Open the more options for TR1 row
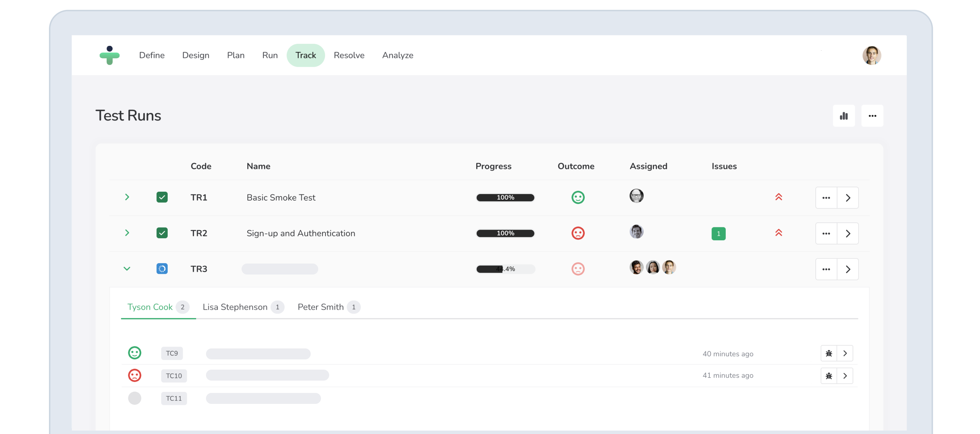The image size is (980, 434). click(x=826, y=197)
